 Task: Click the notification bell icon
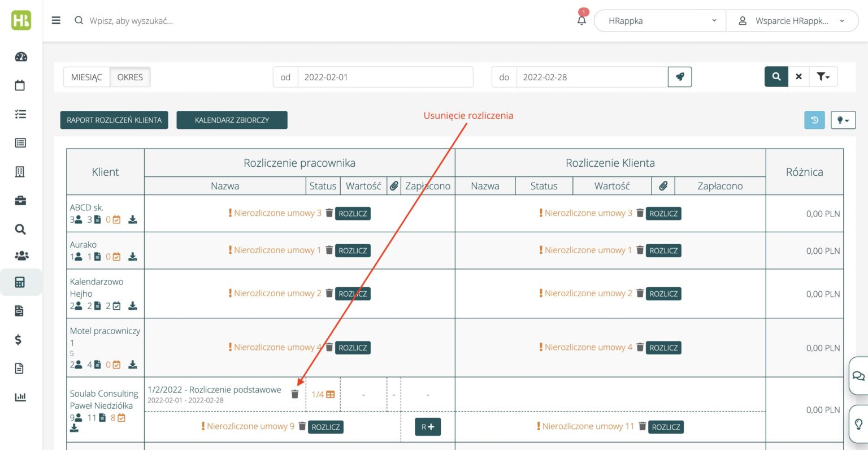point(581,21)
